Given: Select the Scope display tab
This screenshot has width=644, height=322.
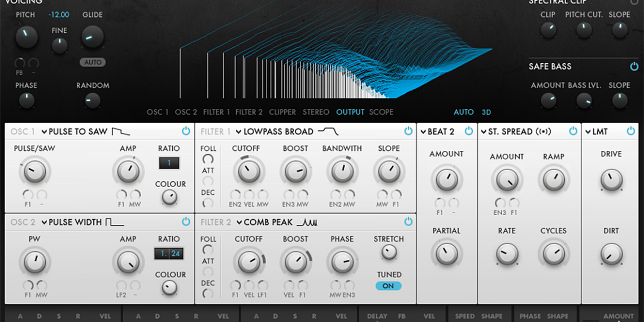Looking at the screenshot, I should (x=381, y=112).
